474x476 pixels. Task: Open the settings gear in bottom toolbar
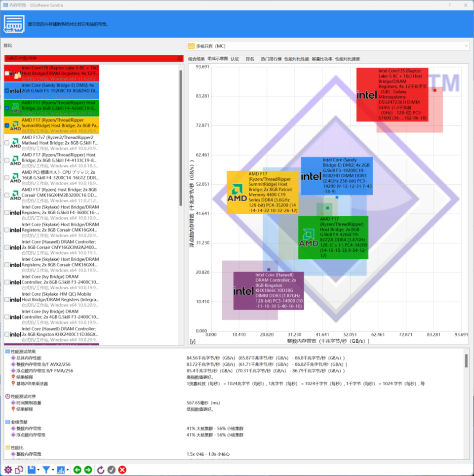[x=8, y=470]
